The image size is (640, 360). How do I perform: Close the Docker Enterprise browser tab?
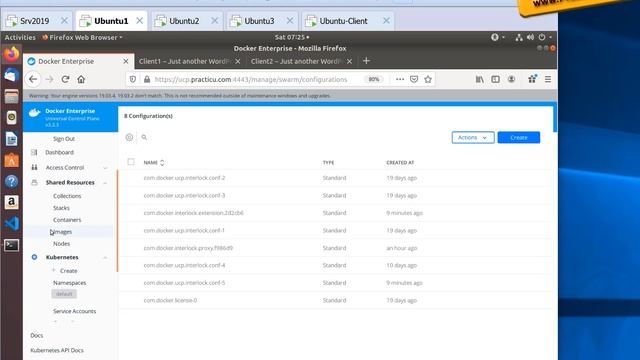click(126, 61)
